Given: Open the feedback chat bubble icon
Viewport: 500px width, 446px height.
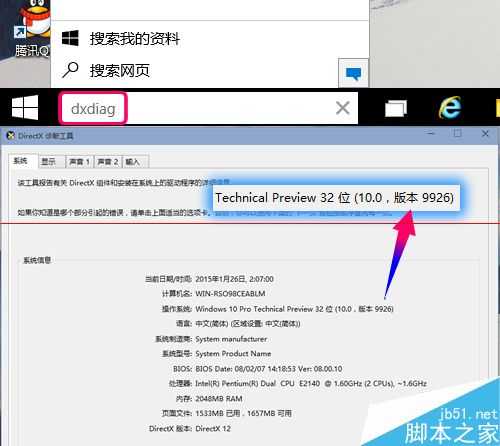Looking at the screenshot, I should (353, 73).
